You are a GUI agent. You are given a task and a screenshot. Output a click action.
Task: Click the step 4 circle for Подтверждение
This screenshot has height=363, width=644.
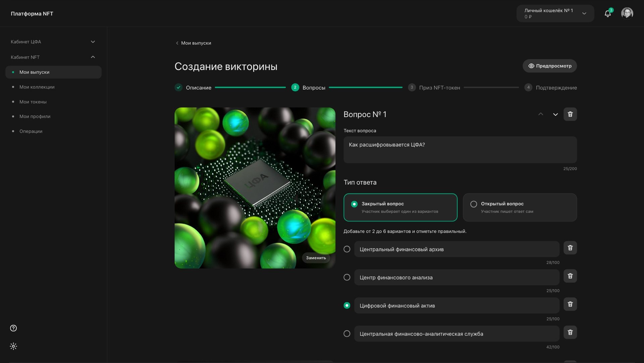click(x=528, y=88)
